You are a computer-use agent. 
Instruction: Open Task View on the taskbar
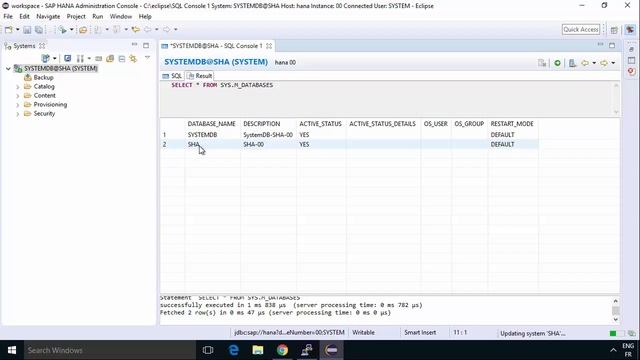point(208,350)
